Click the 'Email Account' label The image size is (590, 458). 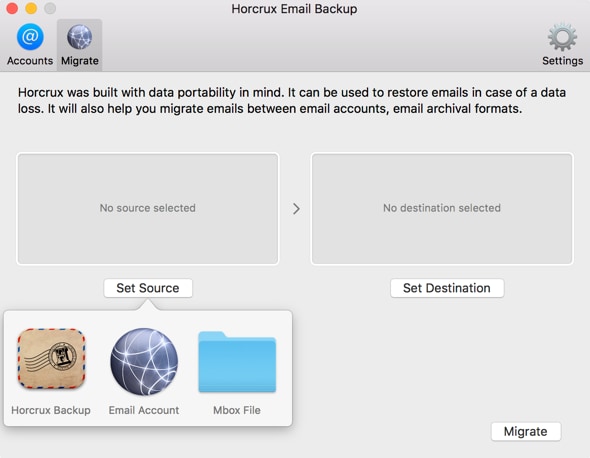(144, 410)
